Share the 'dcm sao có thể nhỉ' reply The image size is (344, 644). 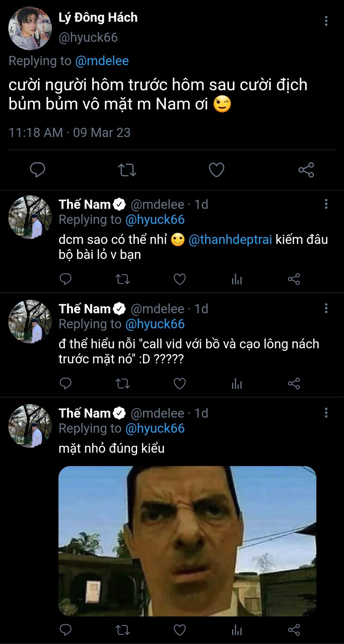click(294, 279)
